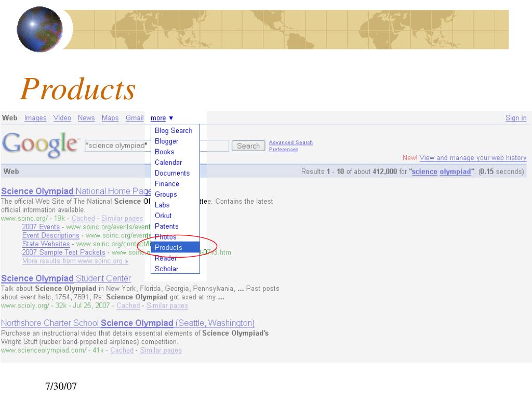This screenshot has width=532, height=399.
Task: Open Similar pages link for www.scioly.org
Action: (167, 305)
